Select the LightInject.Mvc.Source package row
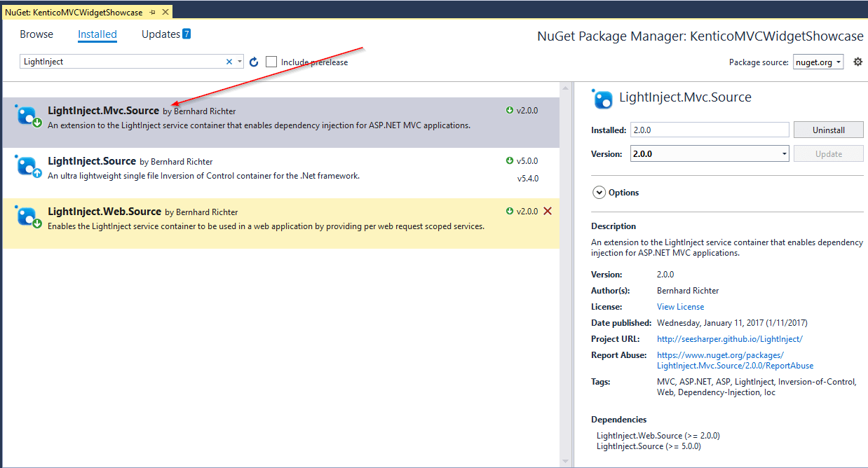The image size is (868, 468). click(280, 123)
